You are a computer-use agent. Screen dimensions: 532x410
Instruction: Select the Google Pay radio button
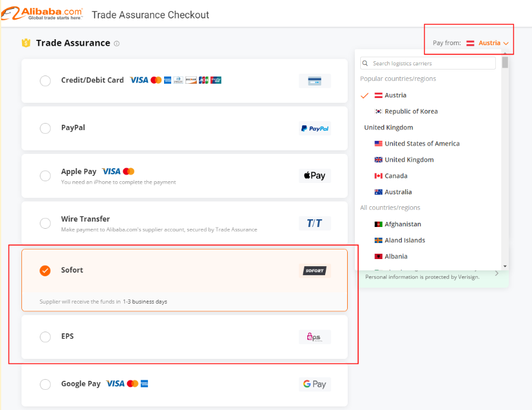point(45,384)
